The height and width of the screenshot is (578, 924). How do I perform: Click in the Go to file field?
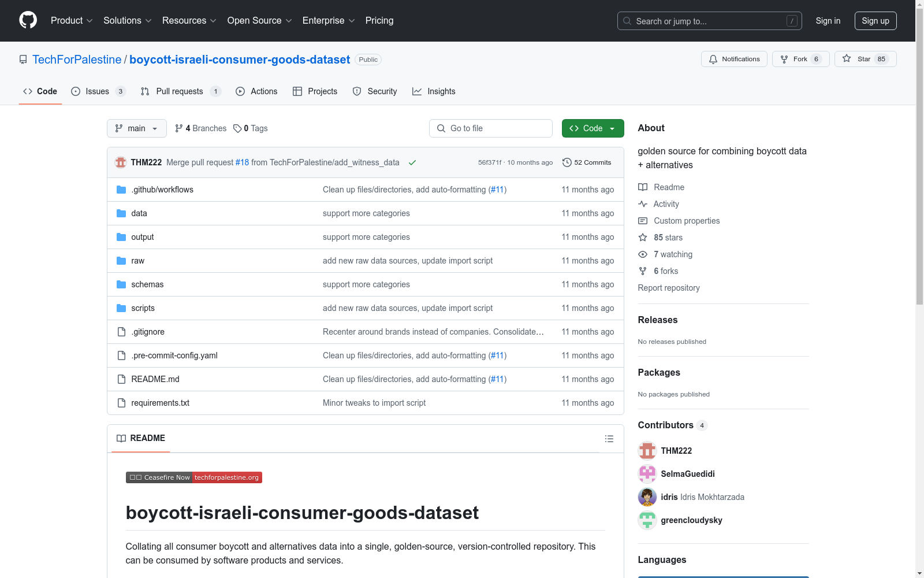pos(491,128)
